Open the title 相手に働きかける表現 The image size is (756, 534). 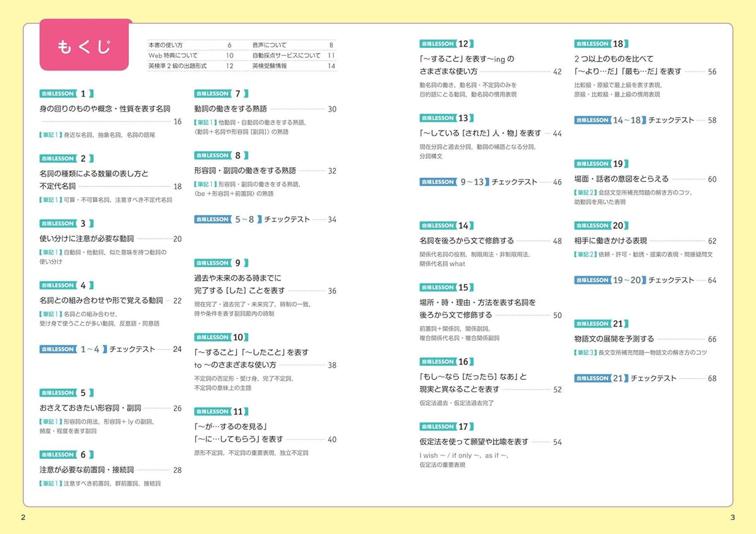pos(610,241)
